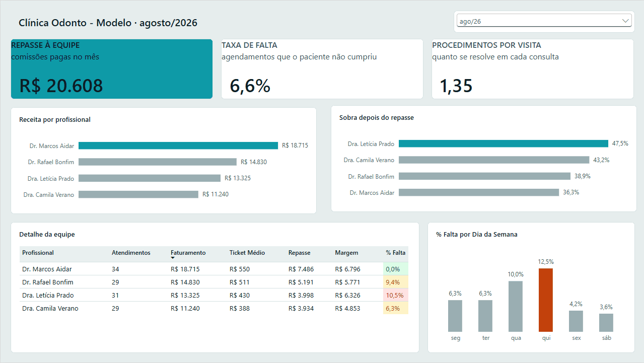This screenshot has height=363, width=644.
Task: Select the Repasse à Equipe R$ 20.608 card
Action: point(112,69)
